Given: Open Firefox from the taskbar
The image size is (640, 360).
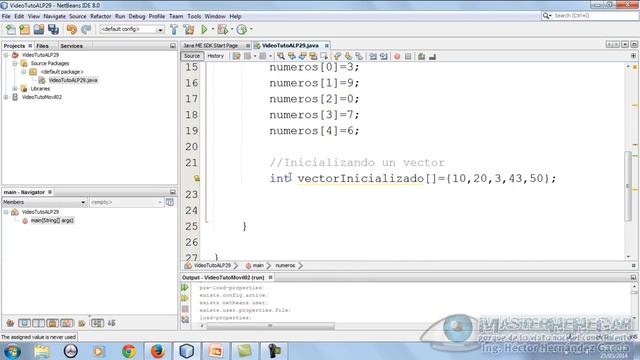Looking at the screenshot, I should pos(158,351).
